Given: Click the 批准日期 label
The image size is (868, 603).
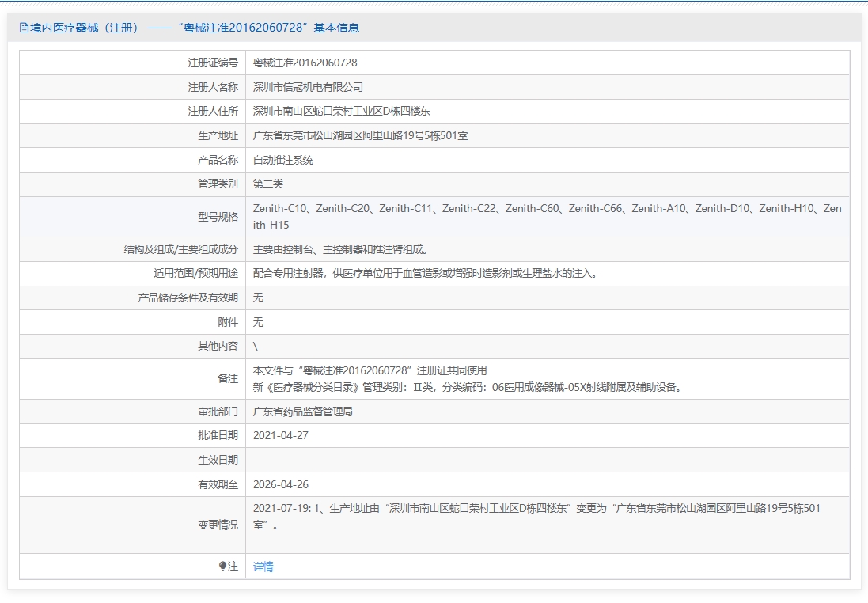Looking at the screenshot, I should pyautogui.click(x=218, y=435).
